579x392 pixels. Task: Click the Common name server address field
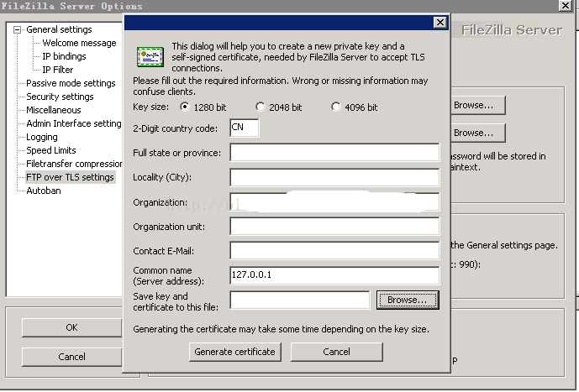(334, 275)
